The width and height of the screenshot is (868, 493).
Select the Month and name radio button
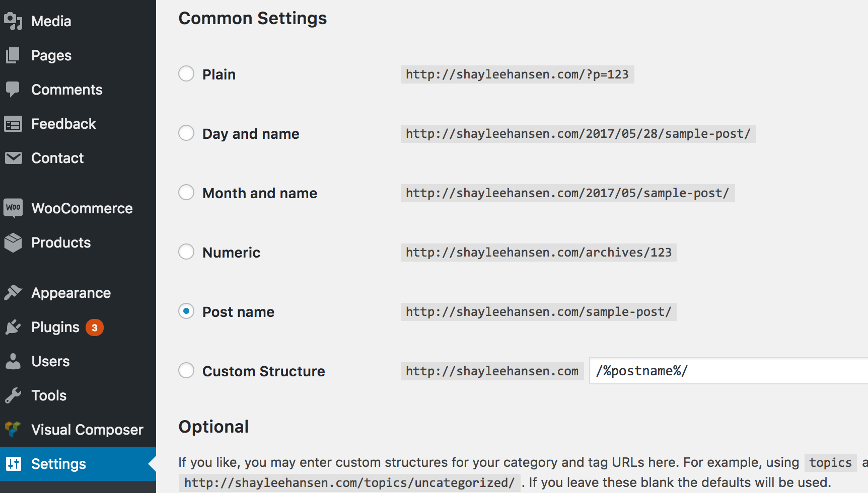click(186, 193)
